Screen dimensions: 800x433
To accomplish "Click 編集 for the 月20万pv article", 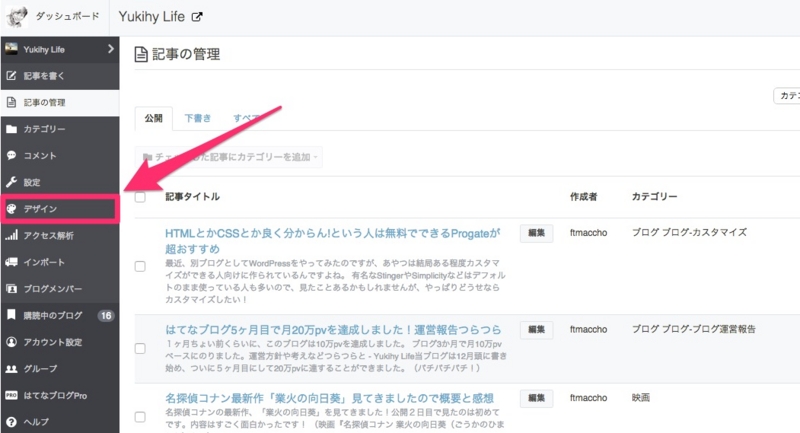I will (x=536, y=329).
